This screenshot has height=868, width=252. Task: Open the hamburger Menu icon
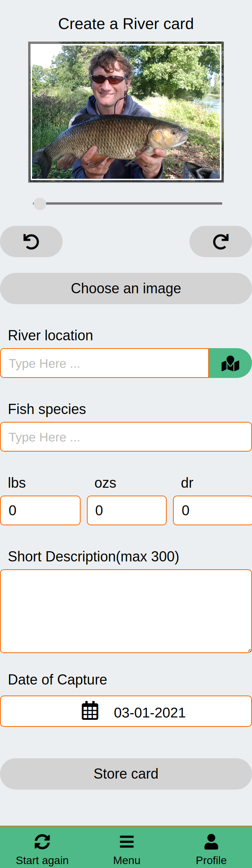click(x=126, y=841)
